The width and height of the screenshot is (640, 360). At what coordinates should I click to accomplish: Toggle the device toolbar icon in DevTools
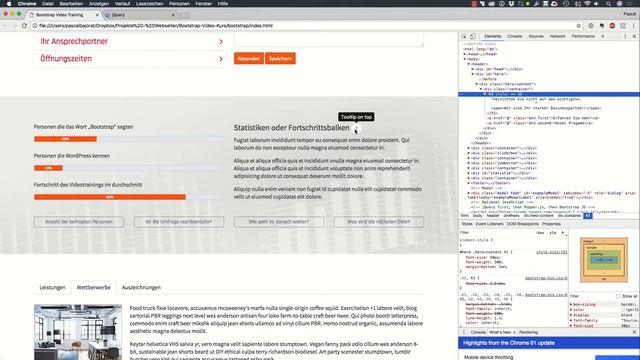click(472, 36)
